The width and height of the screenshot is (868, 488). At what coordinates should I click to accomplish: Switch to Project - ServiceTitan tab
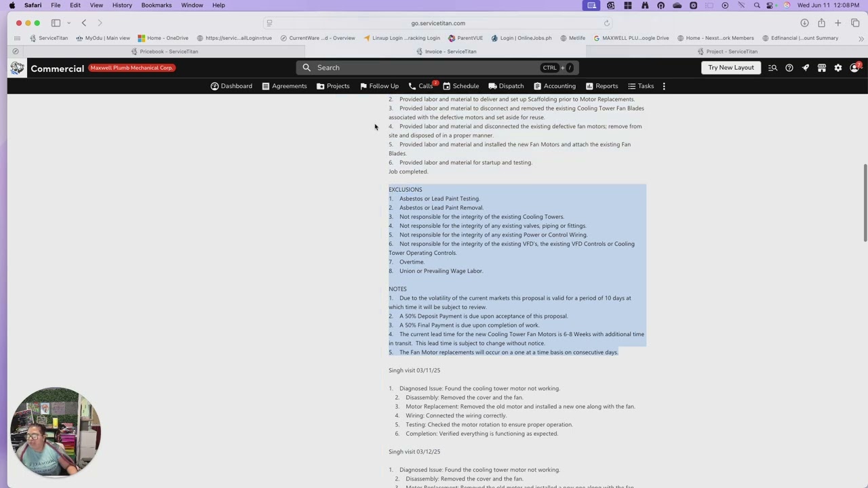(727, 52)
